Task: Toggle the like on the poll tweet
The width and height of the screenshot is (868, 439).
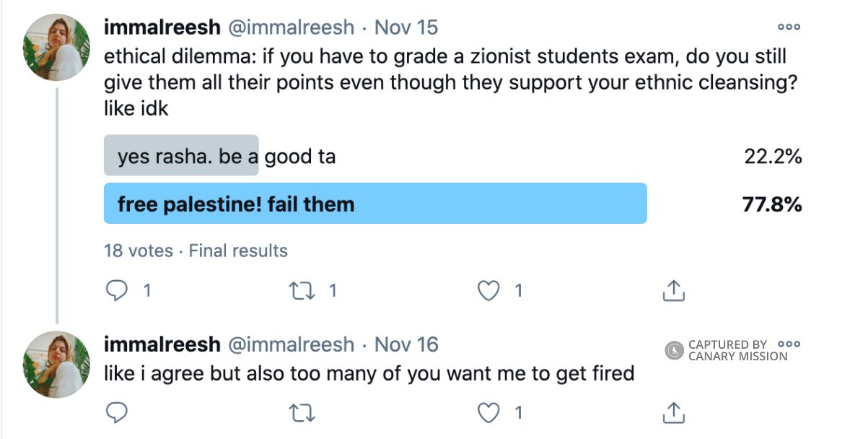Action: 489,290
